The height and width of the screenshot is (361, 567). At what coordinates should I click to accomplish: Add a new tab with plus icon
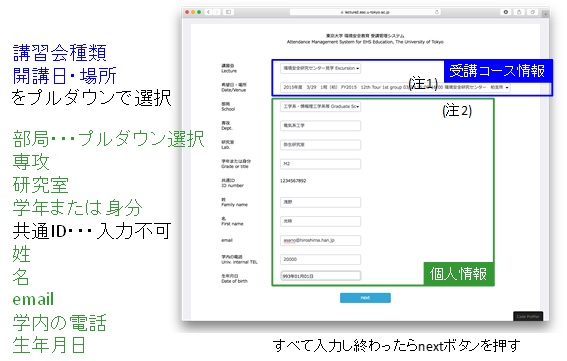click(545, 13)
